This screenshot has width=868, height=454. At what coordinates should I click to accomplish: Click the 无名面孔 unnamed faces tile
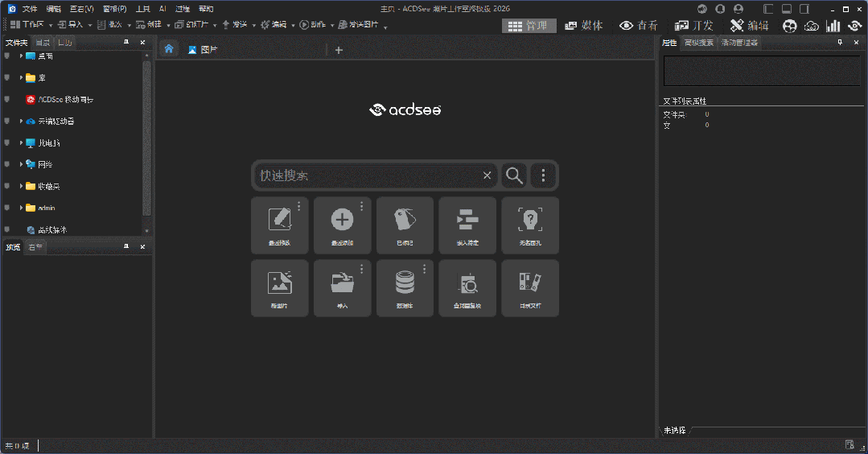[x=530, y=225]
